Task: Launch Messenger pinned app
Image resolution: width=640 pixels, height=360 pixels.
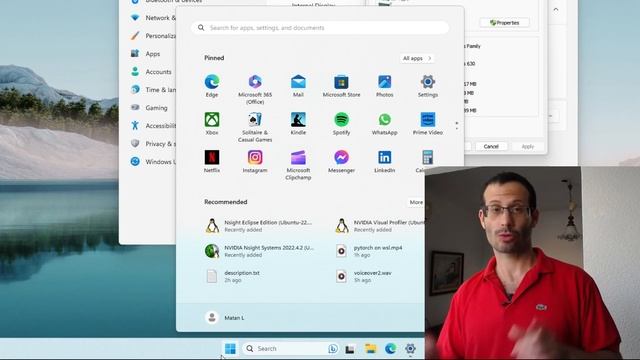Action: tap(341, 162)
